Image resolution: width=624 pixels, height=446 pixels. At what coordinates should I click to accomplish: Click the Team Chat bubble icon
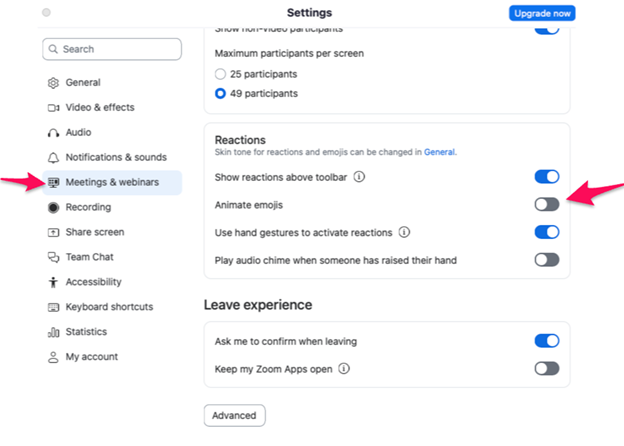coord(53,258)
